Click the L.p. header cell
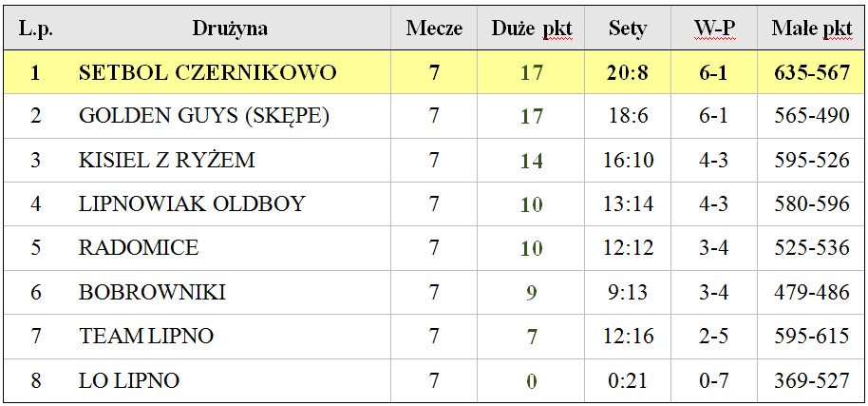Viewport: 868px width, 406px height. click(36, 29)
